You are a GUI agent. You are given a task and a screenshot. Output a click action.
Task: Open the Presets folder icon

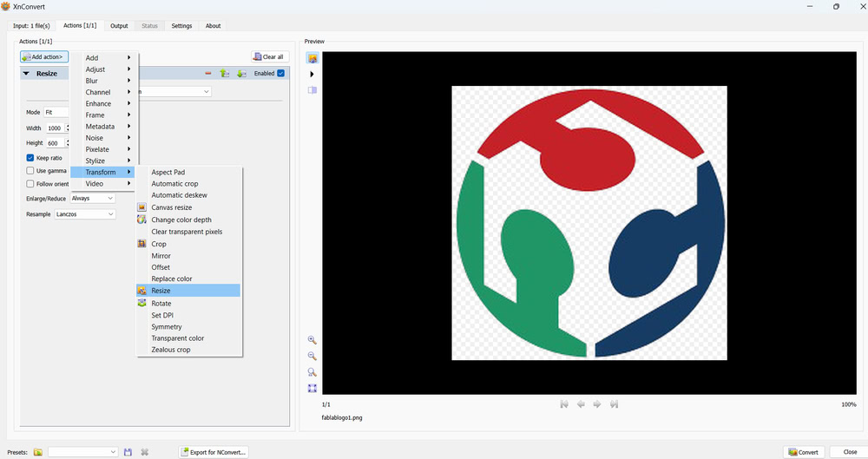pos(37,452)
